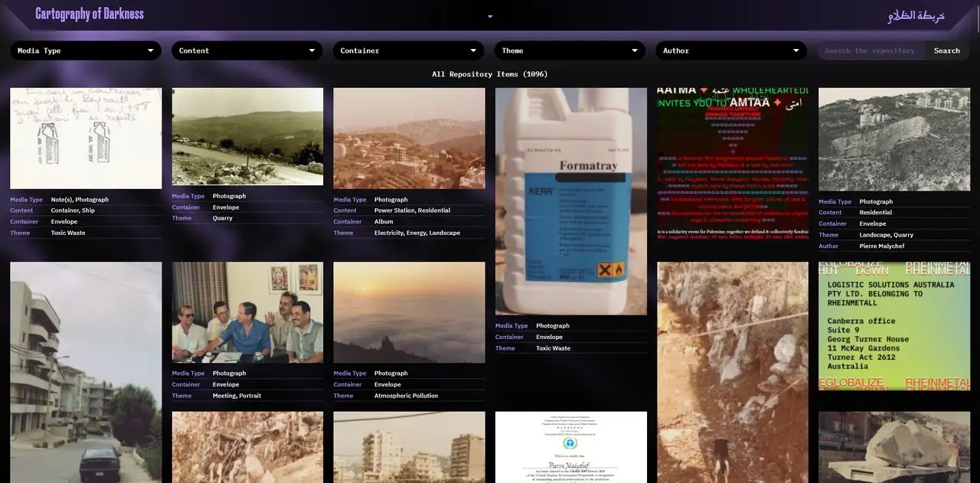980x483 pixels.
Task: Open the Rheinmetall logistic solutions poster
Action: pos(894,326)
